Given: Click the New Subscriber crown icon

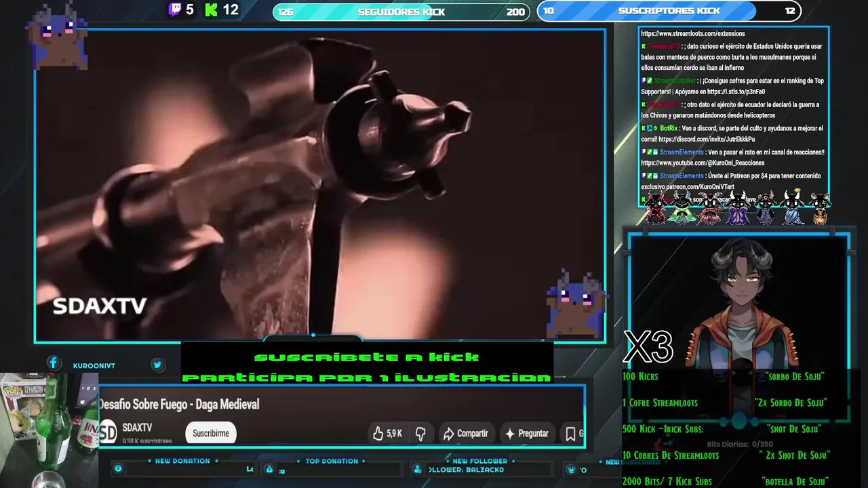Looking at the screenshot, I should pyautogui.click(x=572, y=469).
